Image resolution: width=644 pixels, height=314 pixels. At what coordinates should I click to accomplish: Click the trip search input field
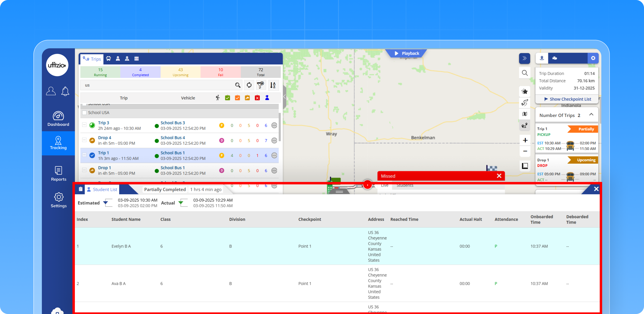158,85
